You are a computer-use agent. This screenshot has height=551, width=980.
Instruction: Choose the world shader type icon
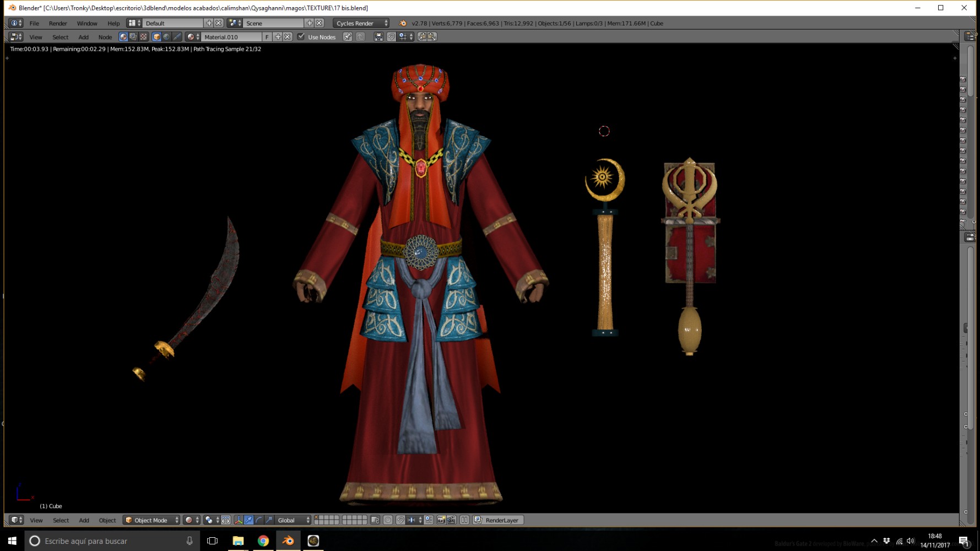tap(166, 37)
